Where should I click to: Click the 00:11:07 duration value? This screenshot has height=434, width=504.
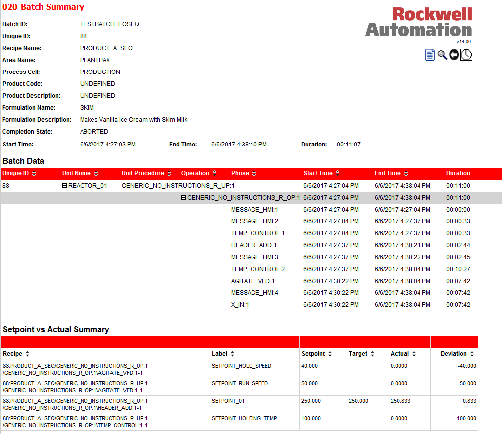click(x=349, y=145)
